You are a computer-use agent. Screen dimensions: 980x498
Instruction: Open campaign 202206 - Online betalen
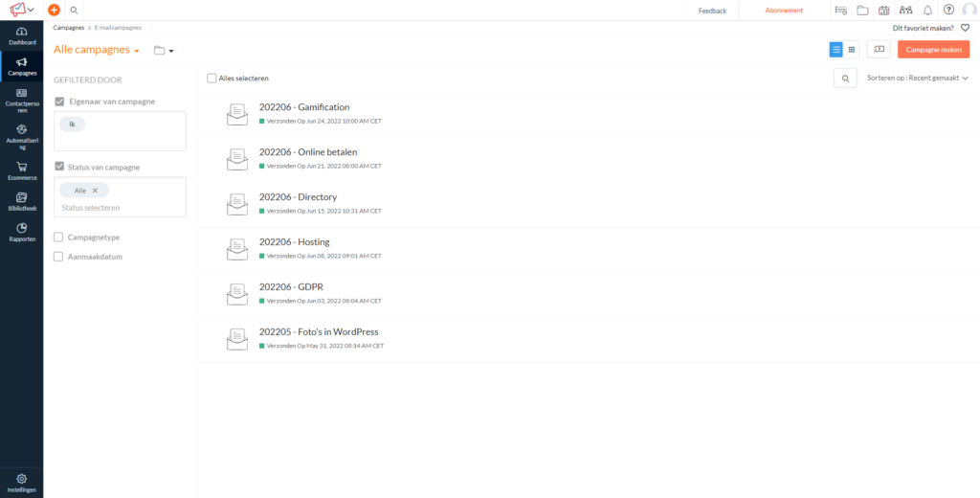(308, 152)
